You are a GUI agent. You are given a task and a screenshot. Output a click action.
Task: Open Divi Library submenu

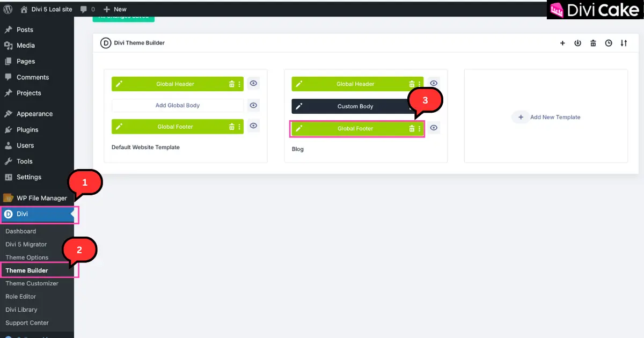[x=21, y=310]
